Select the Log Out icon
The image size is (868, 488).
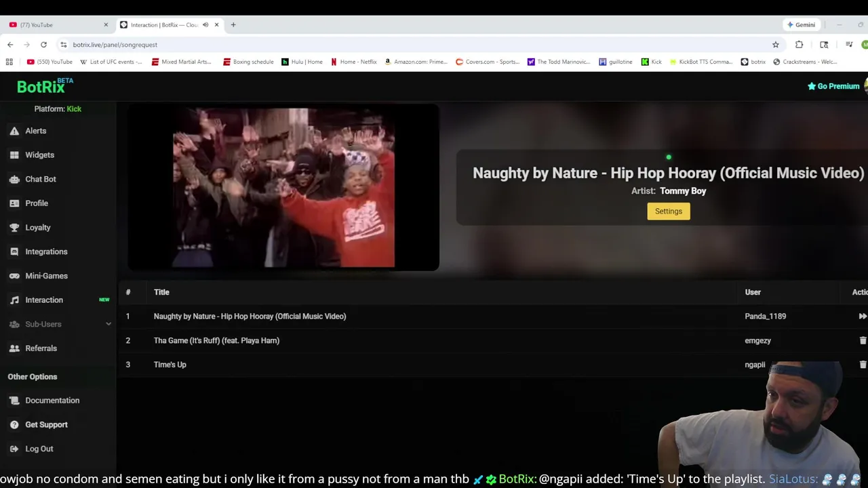14,449
